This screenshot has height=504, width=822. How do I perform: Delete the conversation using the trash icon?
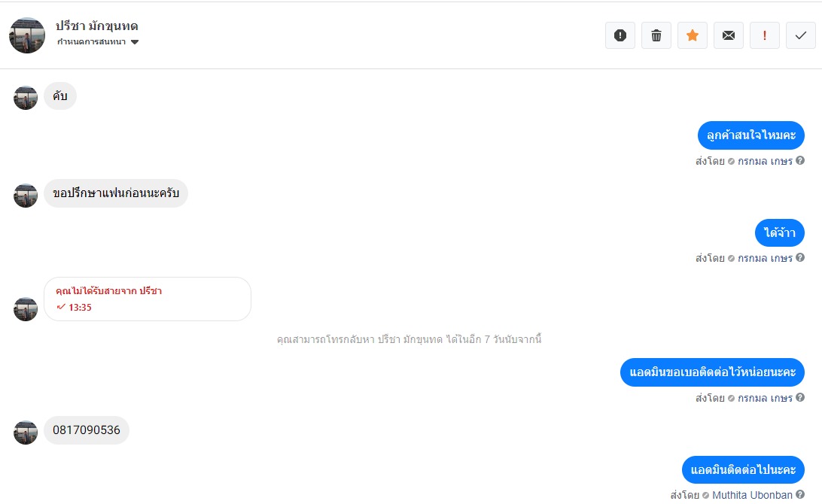click(656, 35)
